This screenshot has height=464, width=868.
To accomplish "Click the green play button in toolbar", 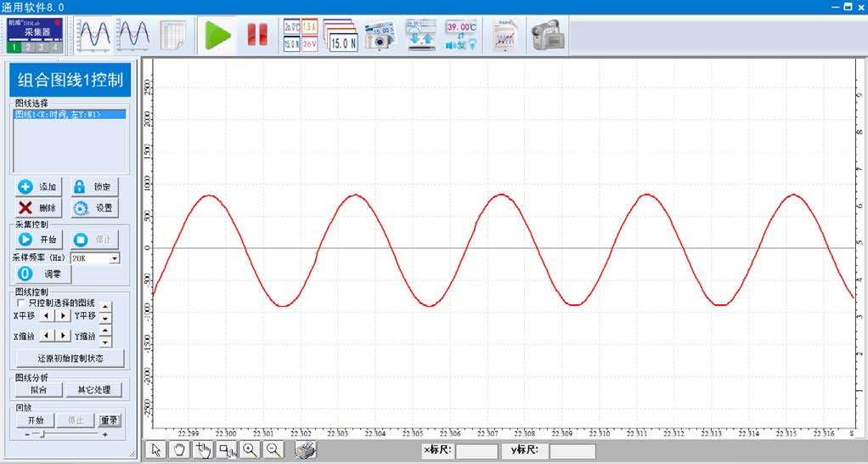I will pyautogui.click(x=218, y=35).
